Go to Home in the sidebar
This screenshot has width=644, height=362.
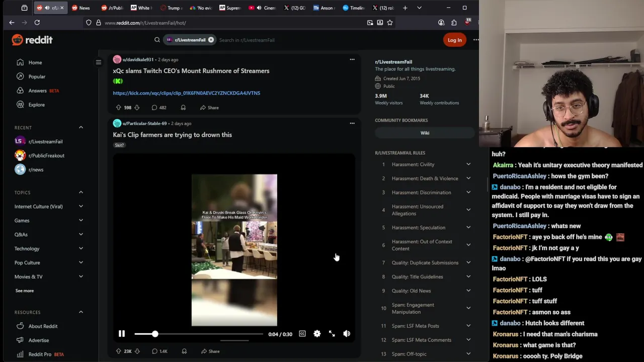pyautogui.click(x=35, y=62)
